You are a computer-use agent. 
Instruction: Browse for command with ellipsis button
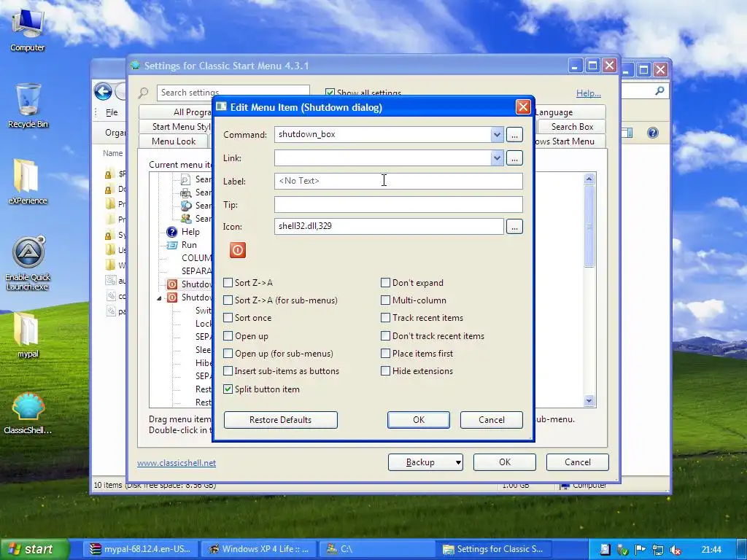pyautogui.click(x=514, y=135)
